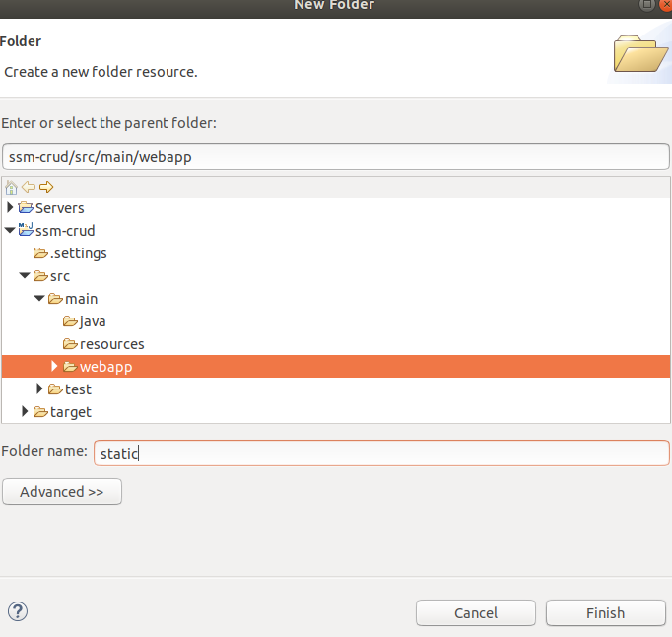
Task: Click the Servers folder icon
Action: click(26, 208)
